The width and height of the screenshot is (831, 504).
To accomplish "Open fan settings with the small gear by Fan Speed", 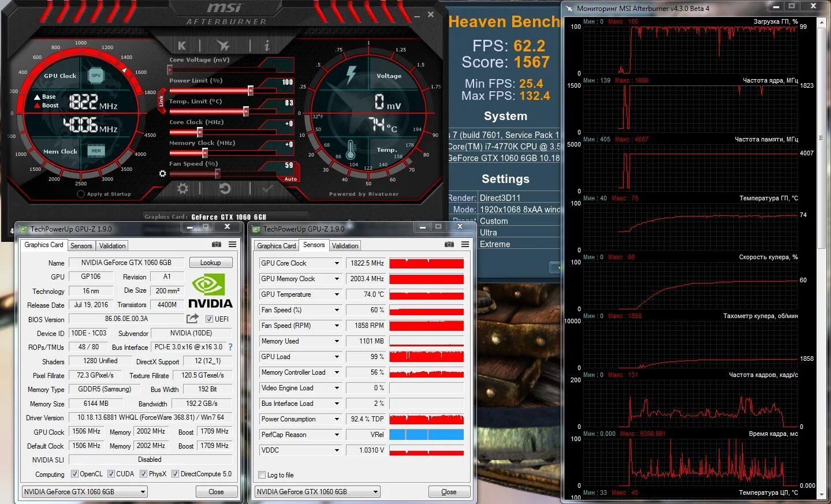I will [x=162, y=174].
